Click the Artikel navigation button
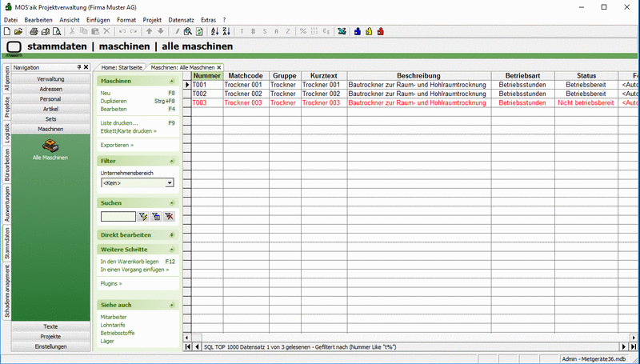 tap(51, 109)
